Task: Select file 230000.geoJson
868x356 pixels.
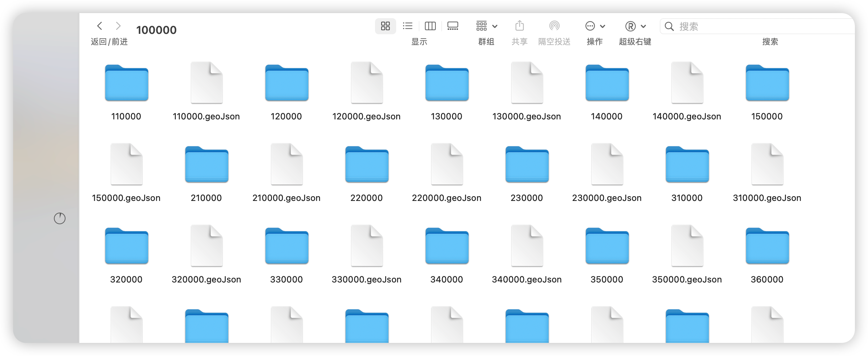Action: [607, 164]
